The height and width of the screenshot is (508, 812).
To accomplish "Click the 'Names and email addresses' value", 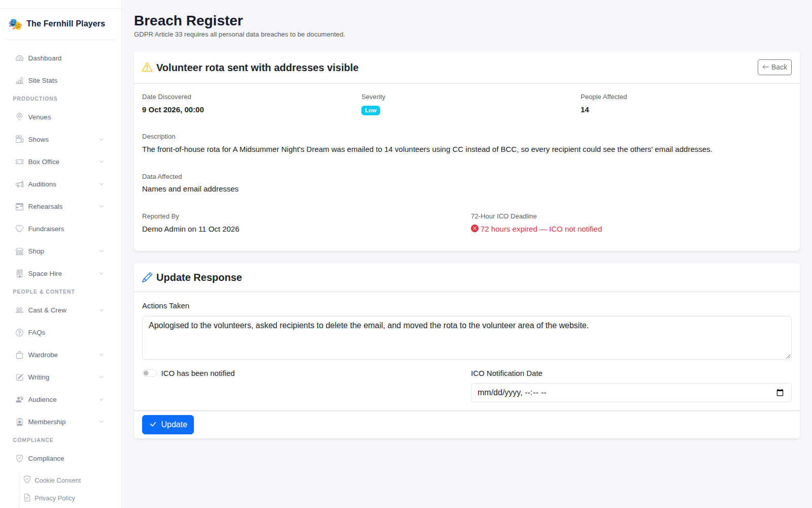I will pos(190,189).
